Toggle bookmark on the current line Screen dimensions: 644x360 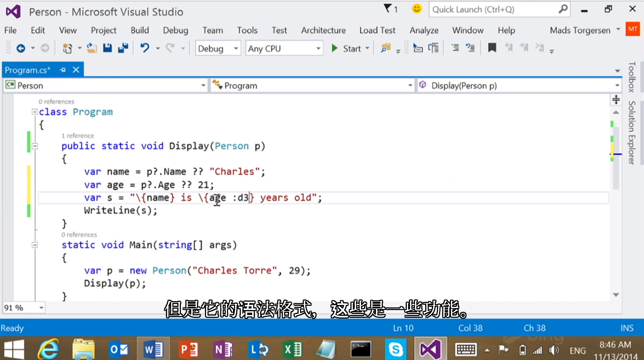coord(492,48)
